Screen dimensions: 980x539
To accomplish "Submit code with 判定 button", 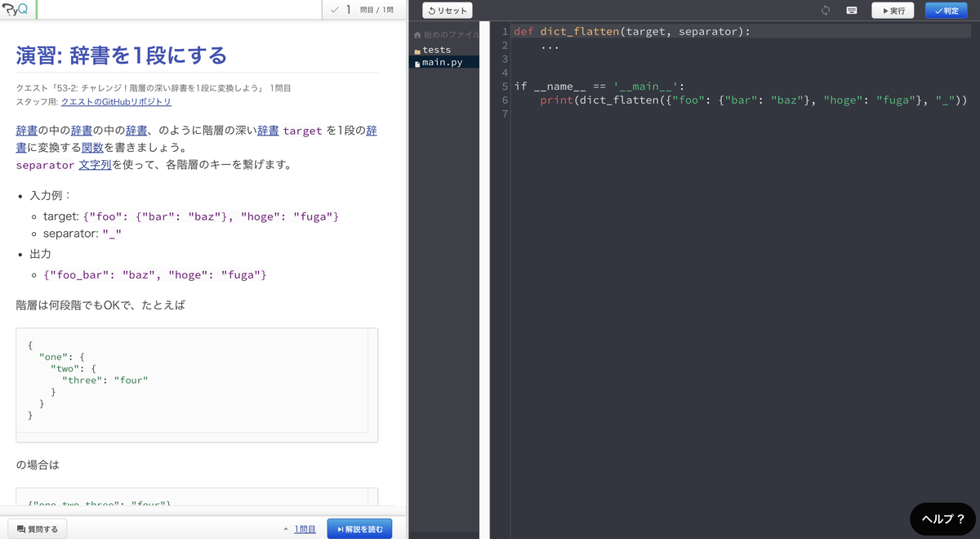I will [x=946, y=11].
